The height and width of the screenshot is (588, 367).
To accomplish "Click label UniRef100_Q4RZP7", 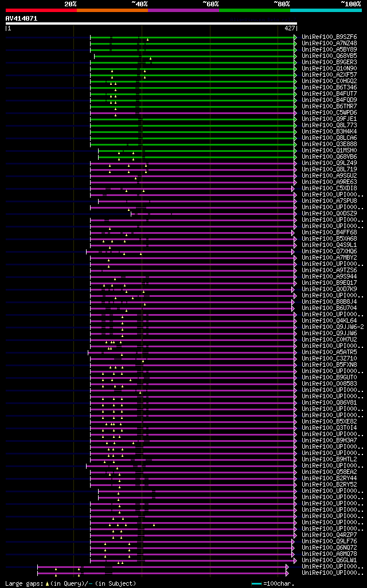I will 329,535.
